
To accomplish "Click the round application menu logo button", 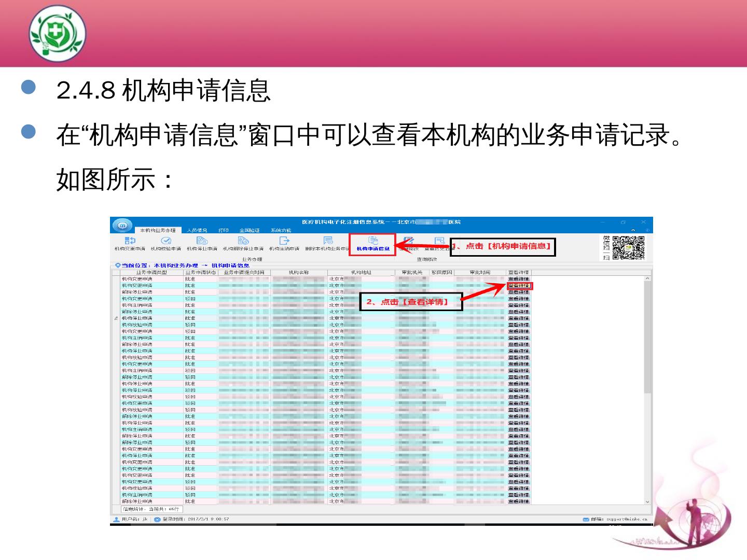I will [x=122, y=226].
